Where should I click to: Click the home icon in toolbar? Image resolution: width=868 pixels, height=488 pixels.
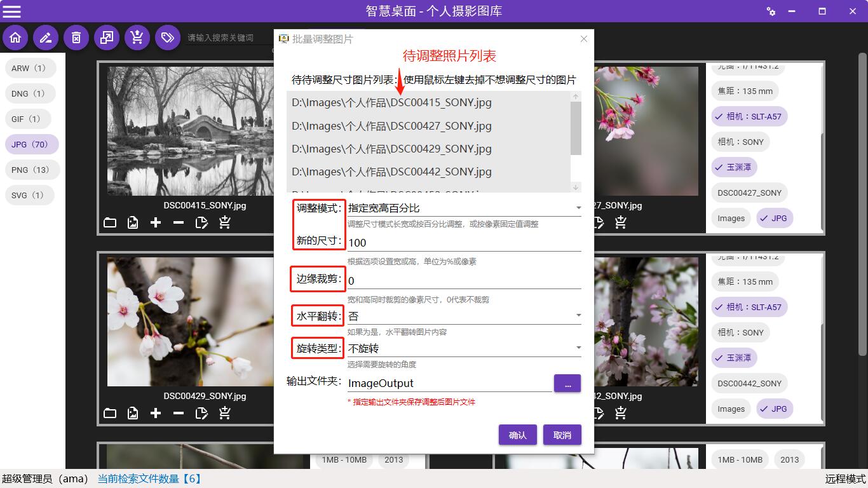[x=15, y=38]
